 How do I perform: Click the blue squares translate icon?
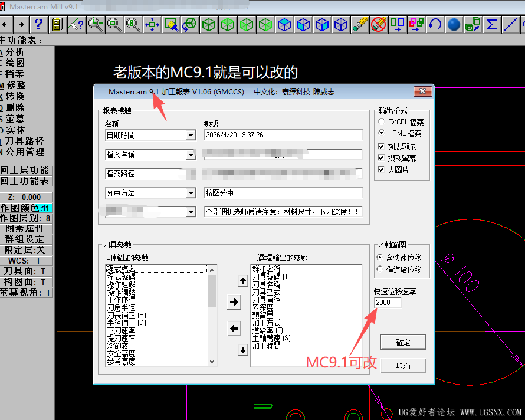coord(398,24)
